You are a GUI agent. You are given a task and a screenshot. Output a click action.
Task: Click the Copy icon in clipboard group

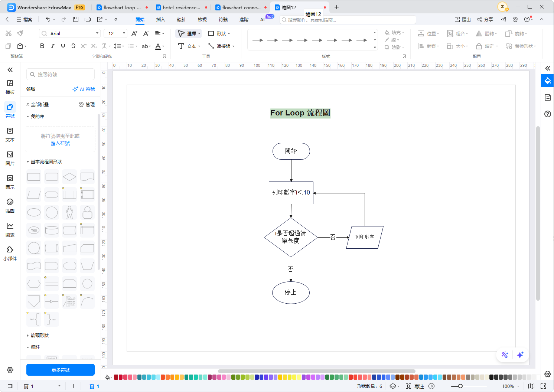[9, 46]
